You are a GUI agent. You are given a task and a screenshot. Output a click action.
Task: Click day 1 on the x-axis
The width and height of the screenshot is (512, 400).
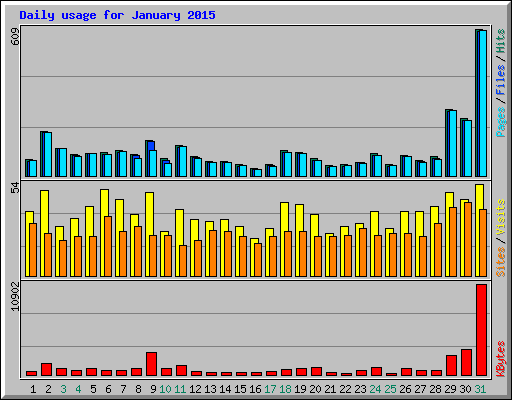[33, 389]
